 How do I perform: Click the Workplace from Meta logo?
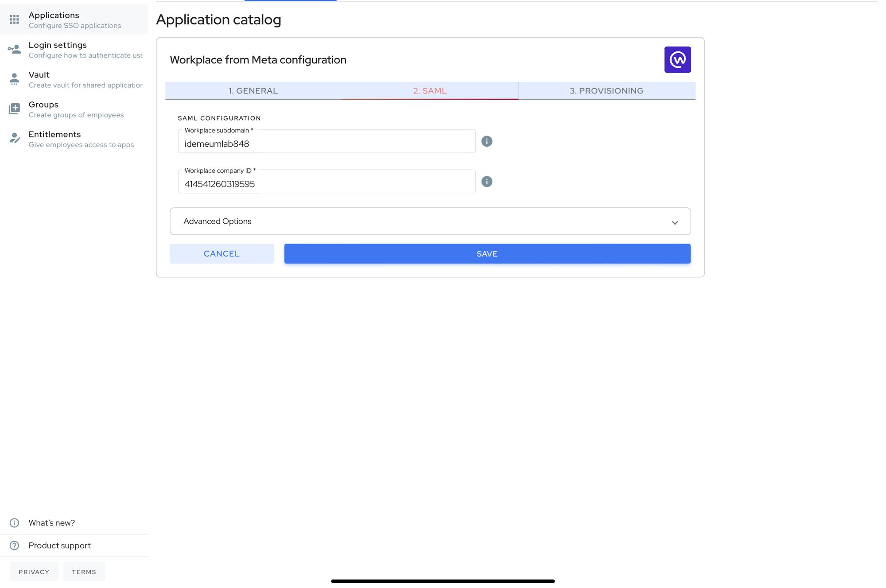(x=677, y=60)
